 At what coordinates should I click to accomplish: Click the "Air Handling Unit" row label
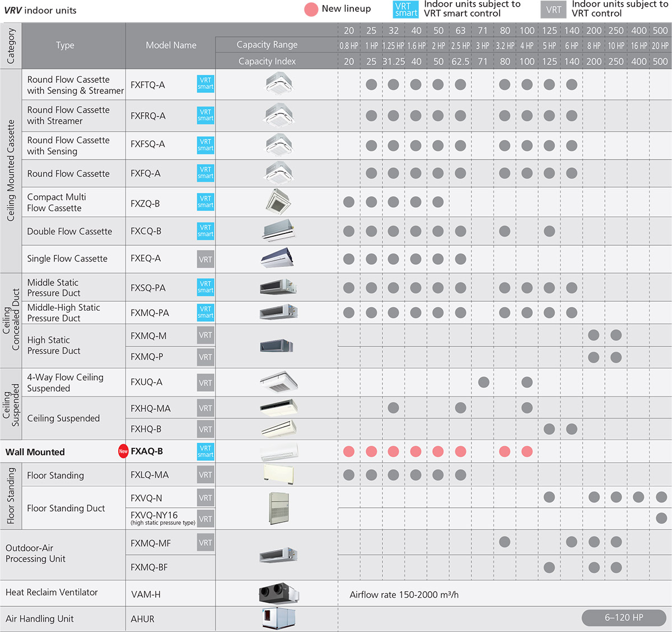point(39,619)
